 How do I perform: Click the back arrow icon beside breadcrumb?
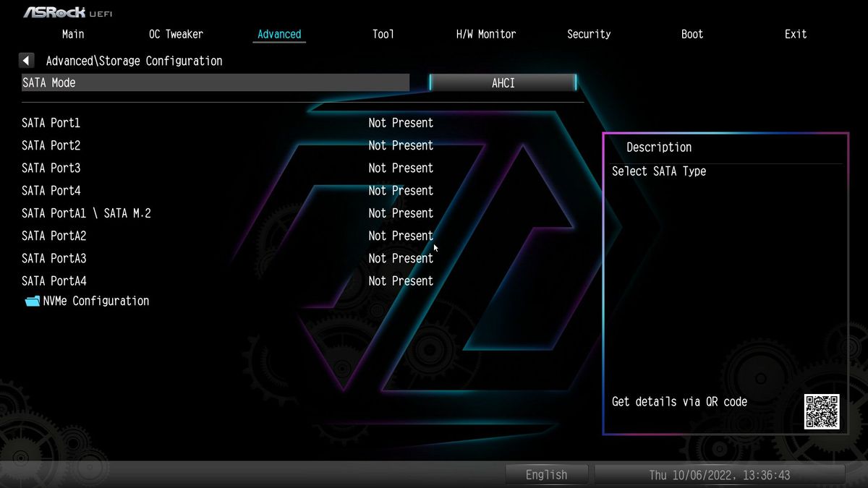[x=27, y=61]
